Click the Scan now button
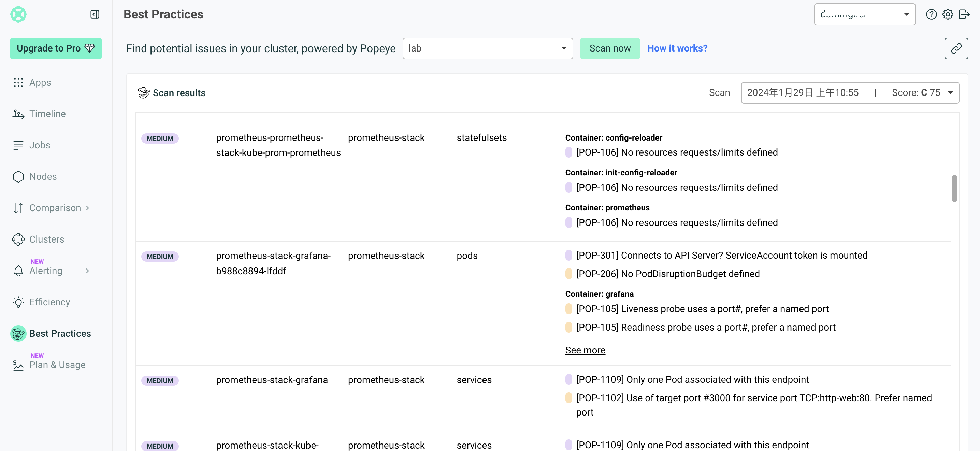The image size is (980, 451). (x=609, y=48)
